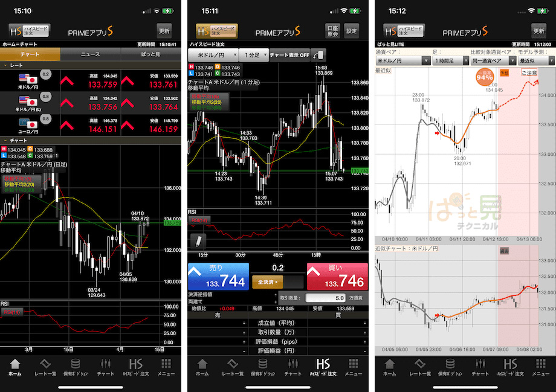Open レート一覧 from ホームチャート screen nav bar

[45, 367]
